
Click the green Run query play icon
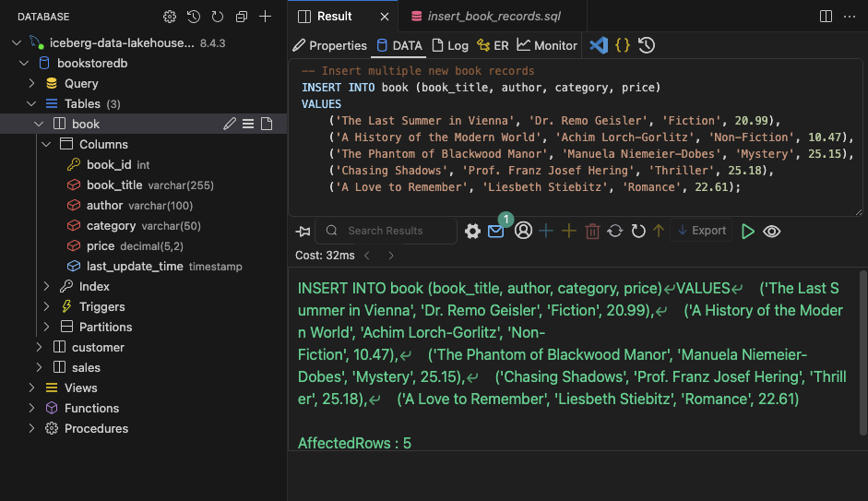coord(748,231)
